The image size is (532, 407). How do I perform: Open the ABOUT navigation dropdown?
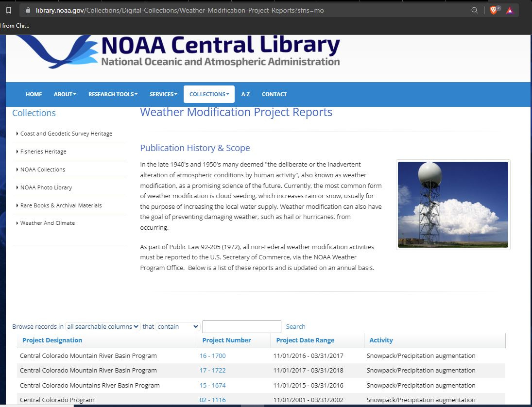click(65, 94)
